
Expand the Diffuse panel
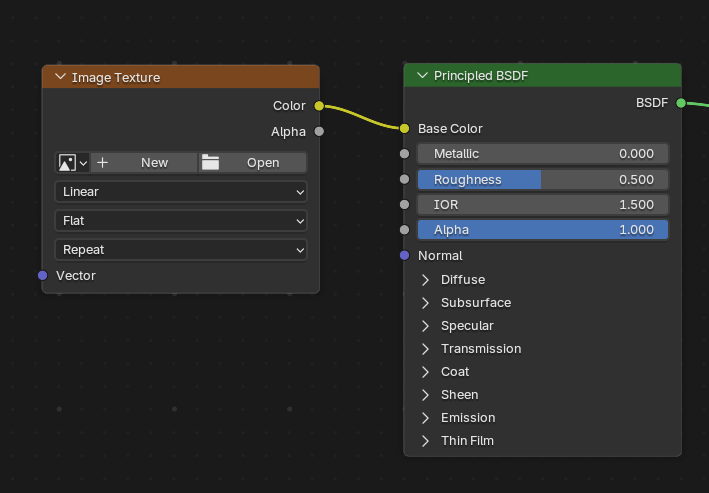[x=425, y=280]
